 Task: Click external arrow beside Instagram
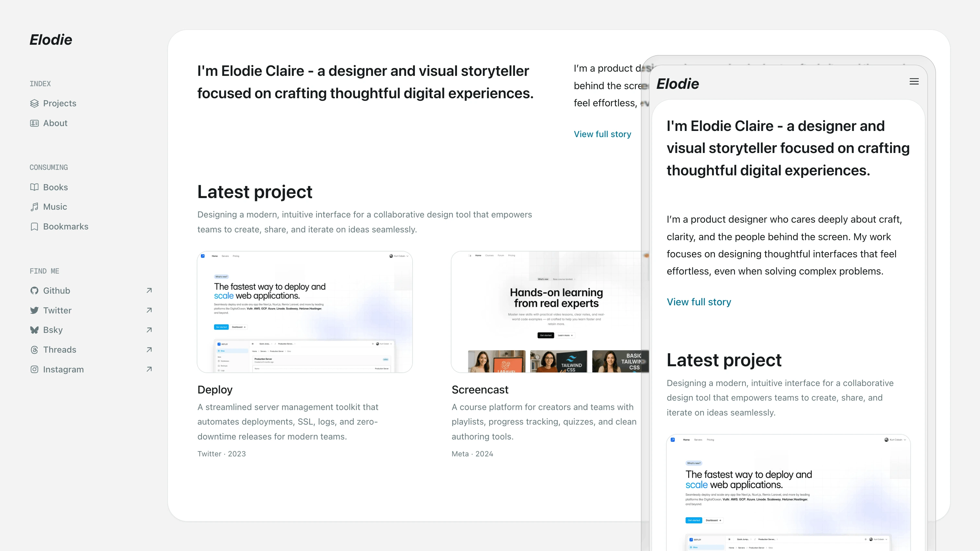pos(149,369)
